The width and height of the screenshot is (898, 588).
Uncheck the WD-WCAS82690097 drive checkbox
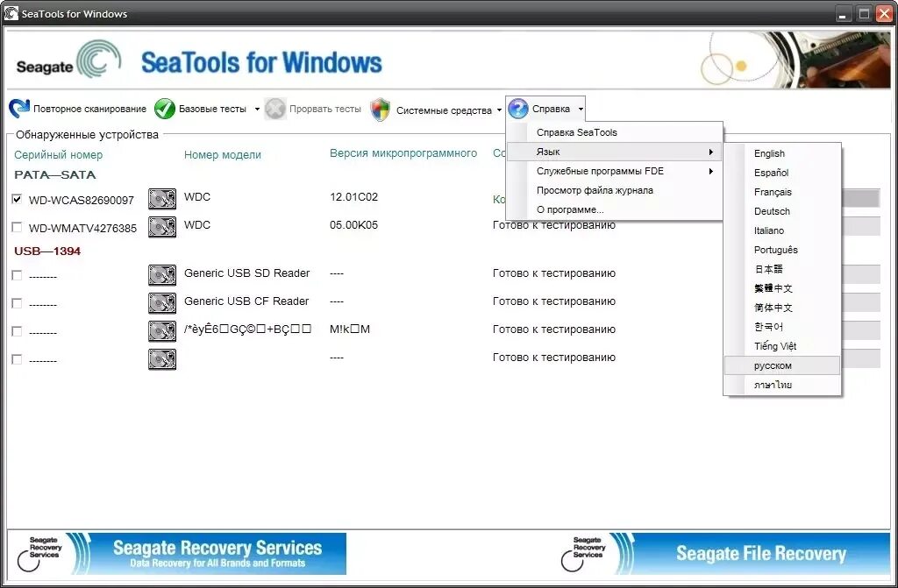pos(17,199)
